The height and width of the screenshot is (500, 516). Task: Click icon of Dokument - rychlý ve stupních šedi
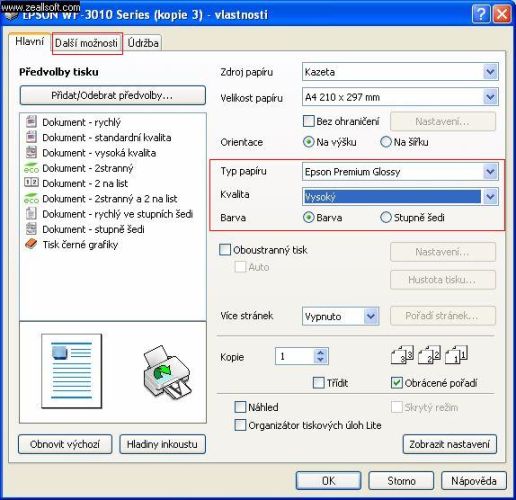tap(31, 213)
